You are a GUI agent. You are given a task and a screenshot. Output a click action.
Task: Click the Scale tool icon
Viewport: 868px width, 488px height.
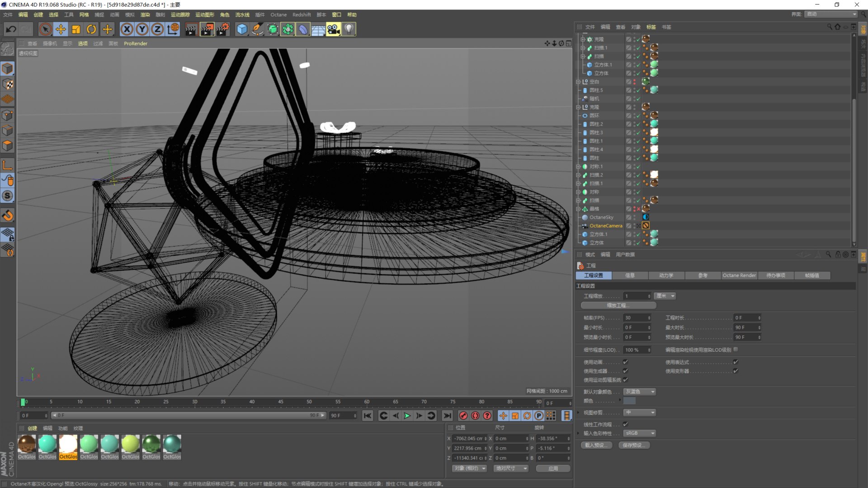(x=76, y=29)
